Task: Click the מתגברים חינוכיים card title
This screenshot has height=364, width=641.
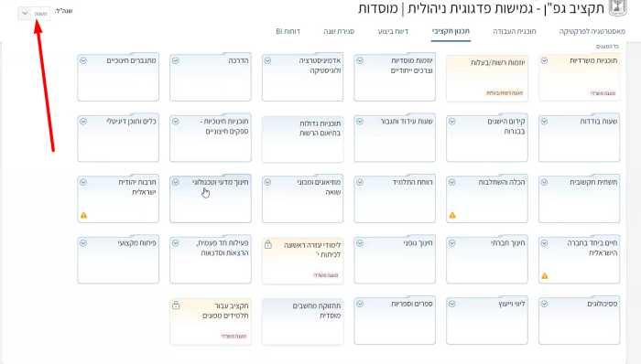Action: pyautogui.click(x=132, y=60)
